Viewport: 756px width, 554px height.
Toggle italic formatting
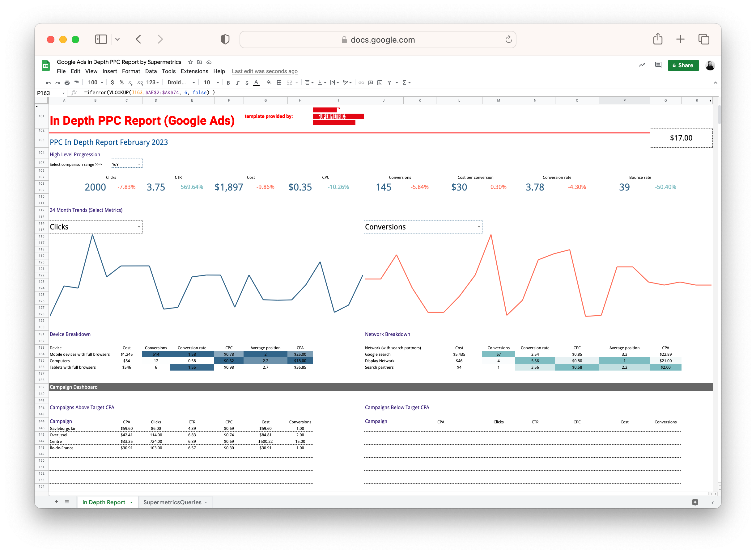click(238, 82)
